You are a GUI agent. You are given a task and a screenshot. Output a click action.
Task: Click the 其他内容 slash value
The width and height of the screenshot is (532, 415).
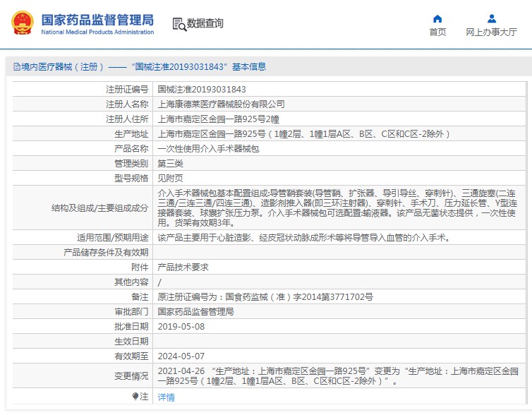pos(159,282)
